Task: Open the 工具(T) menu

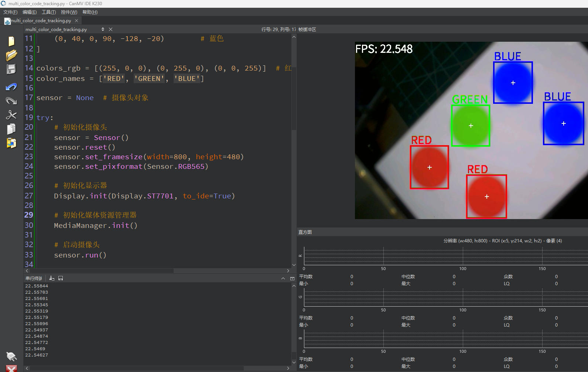Action: coord(49,12)
